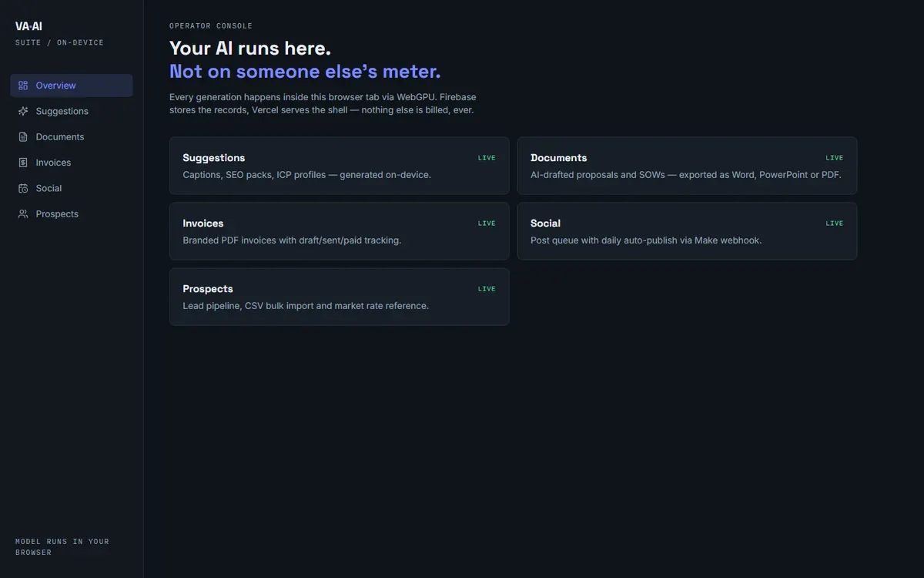Click 'Lead pipeline, CSV bulk import' text

[x=306, y=306]
